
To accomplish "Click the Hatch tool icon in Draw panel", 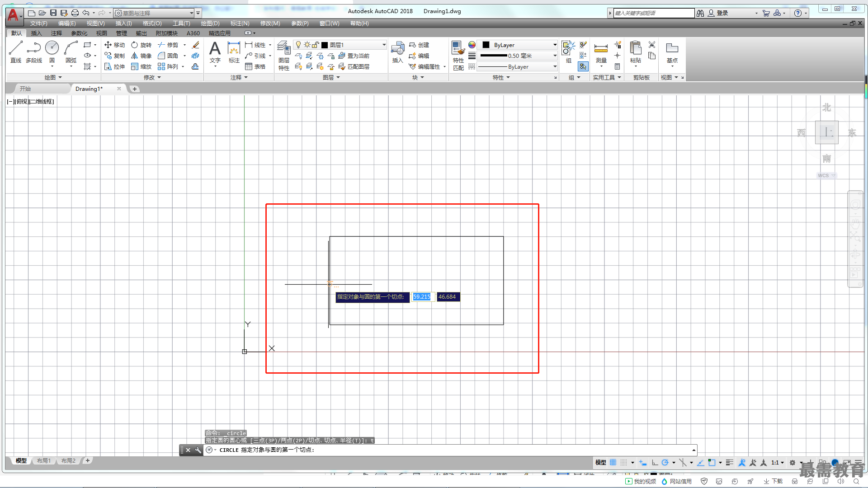I will 88,66.
